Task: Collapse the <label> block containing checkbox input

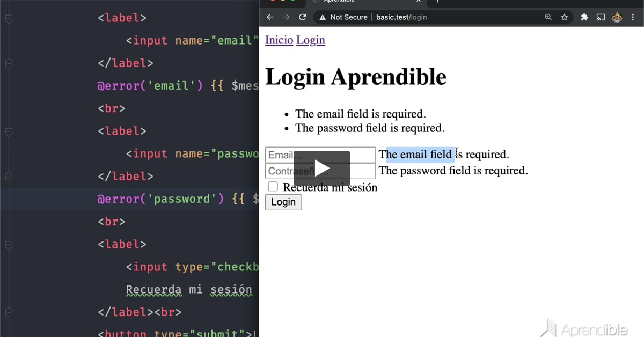Action: click(x=9, y=245)
